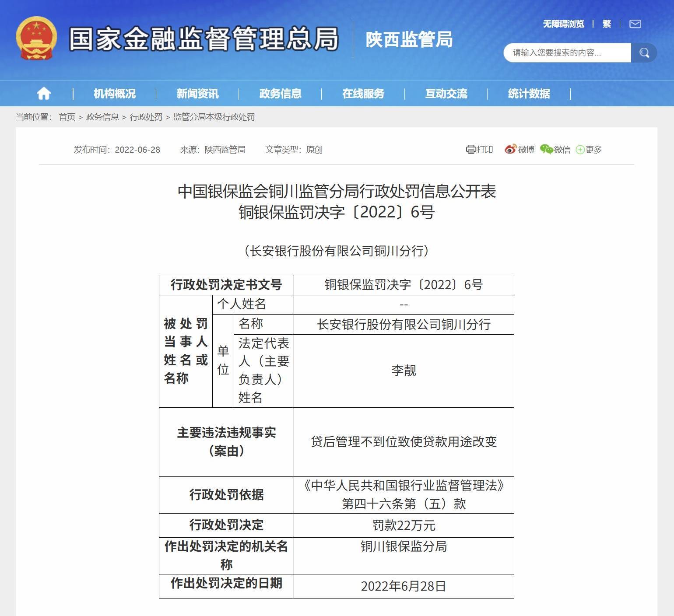This screenshot has height=616, width=674.
Task: Expand more sharing options plus icon
Action: click(580, 150)
